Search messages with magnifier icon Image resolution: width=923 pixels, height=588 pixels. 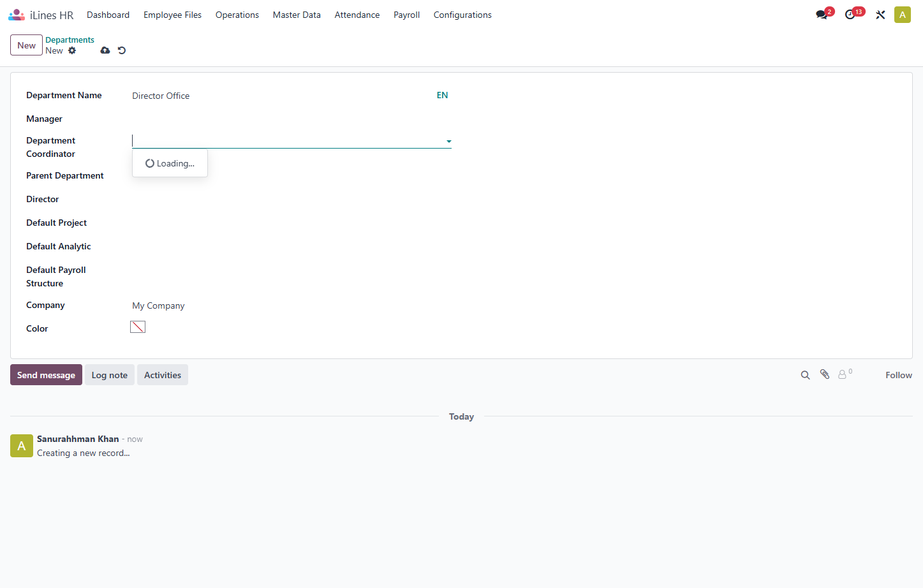(x=806, y=375)
